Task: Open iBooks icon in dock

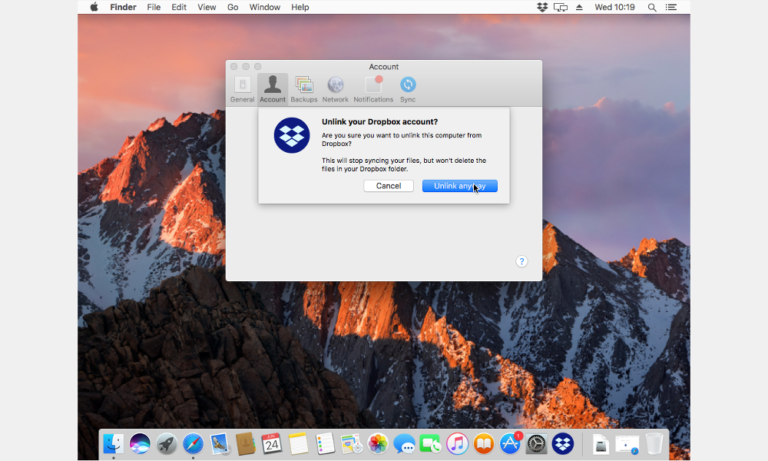Action: pyautogui.click(x=483, y=444)
